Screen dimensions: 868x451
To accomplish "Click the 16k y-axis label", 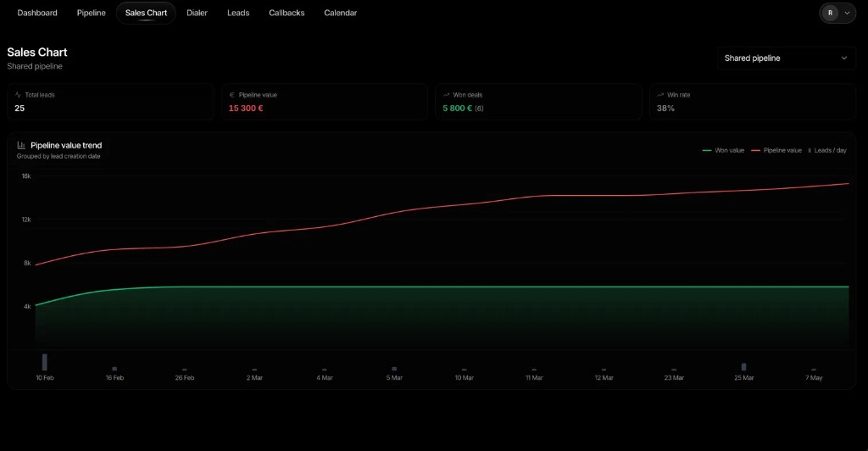I will [x=26, y=176].
